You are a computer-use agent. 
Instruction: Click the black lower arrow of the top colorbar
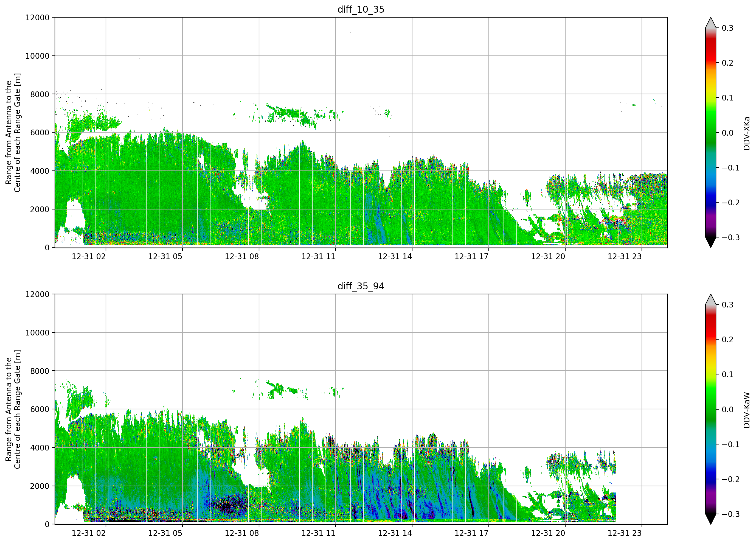coord(711,242)
